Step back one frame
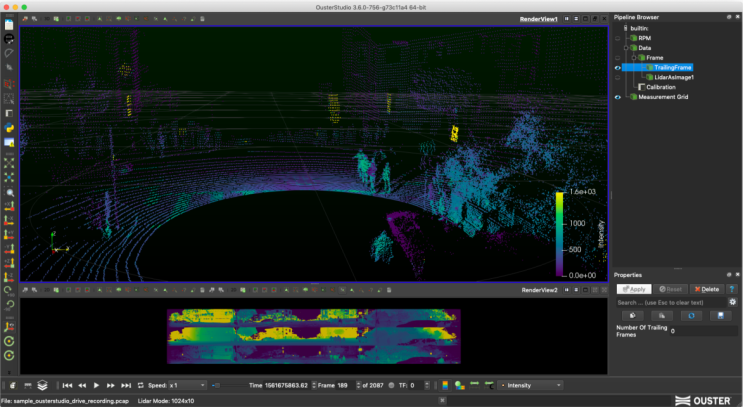The width and height of the screenshot is (743, 407). (82, 386)
